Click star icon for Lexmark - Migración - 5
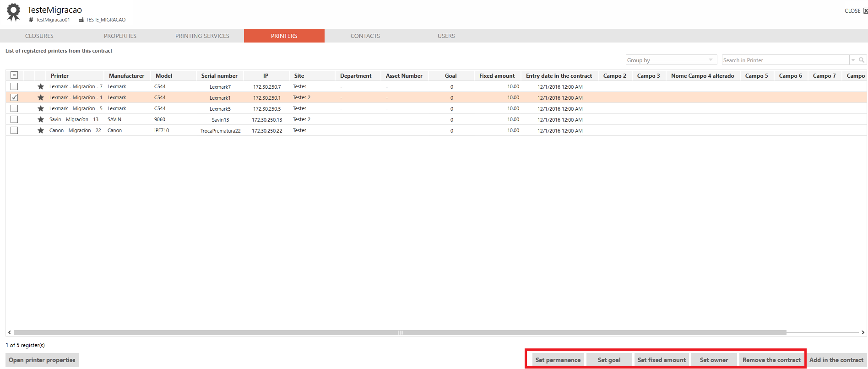The width and height of the screenshot is (868, 369). coord(41,108)
